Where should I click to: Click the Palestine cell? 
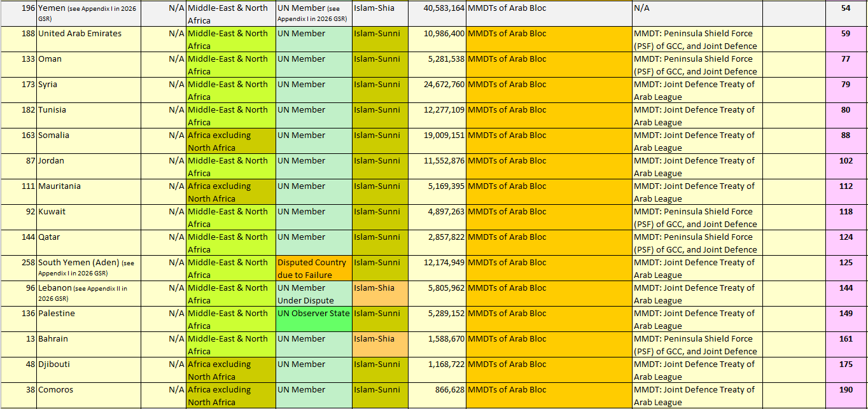[x=89, y=319]
